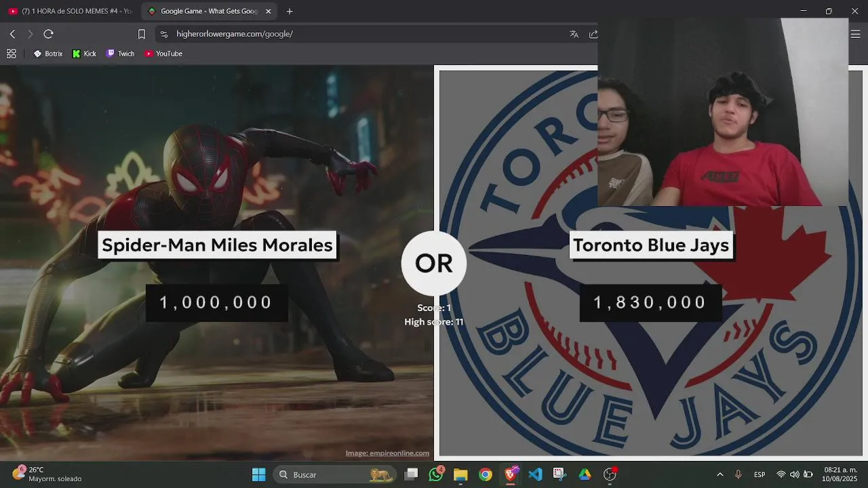
Task: Click the Score: 1 text
Action: pyautogui.click(x=434, y=308)
